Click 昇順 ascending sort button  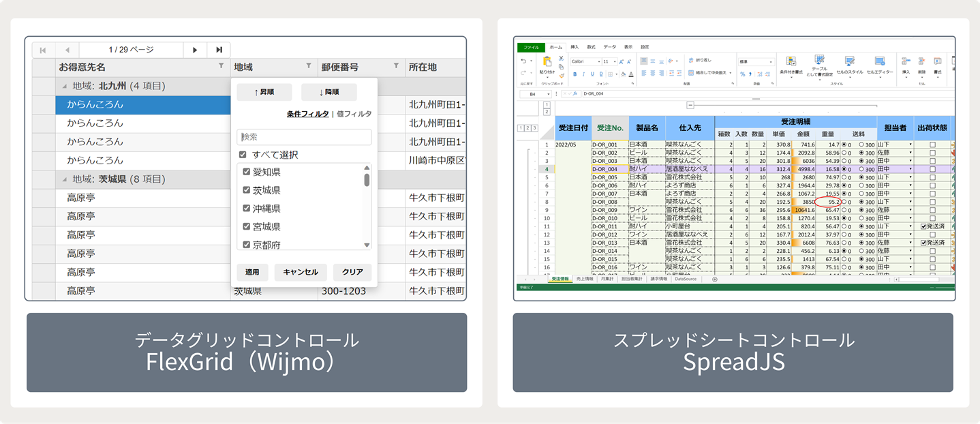[264, 92]
